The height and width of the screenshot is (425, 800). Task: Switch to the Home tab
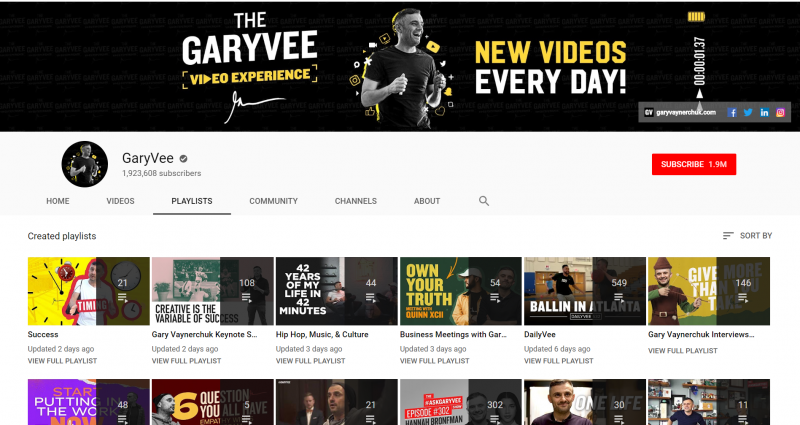(x=58, y=201)
